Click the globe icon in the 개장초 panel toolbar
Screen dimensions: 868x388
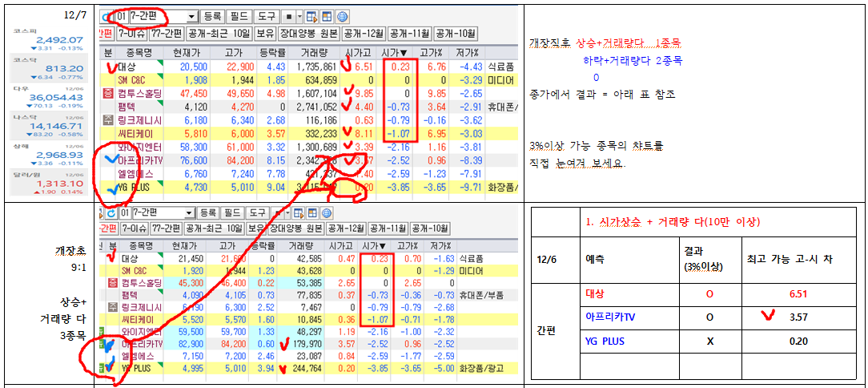327,213
